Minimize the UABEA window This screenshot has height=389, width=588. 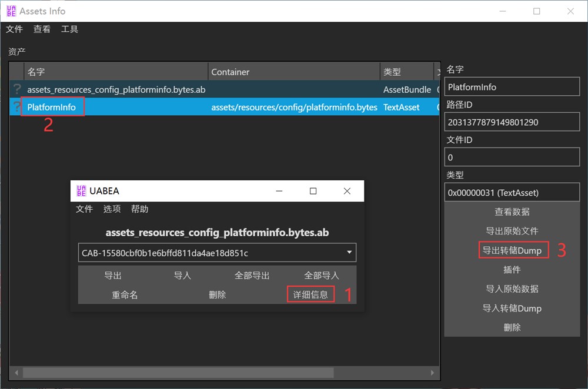[279, 191]
